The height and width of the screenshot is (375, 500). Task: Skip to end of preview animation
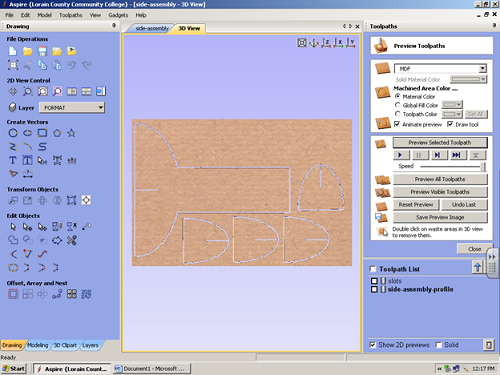456,155
